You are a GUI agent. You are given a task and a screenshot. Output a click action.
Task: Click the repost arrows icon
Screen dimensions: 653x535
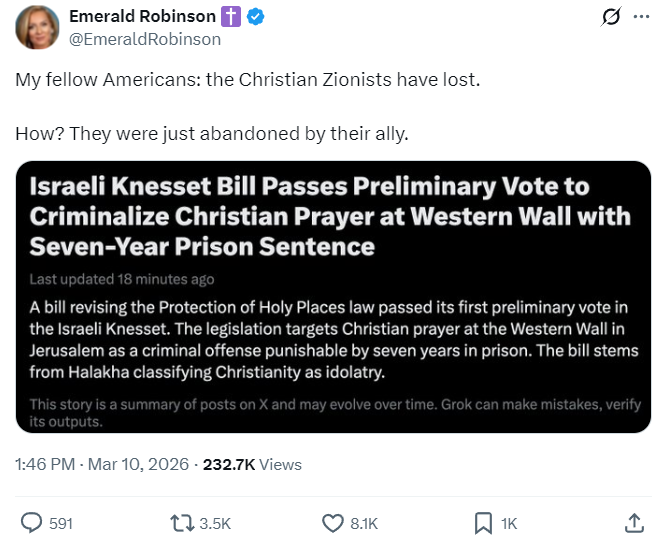[x=181, y=522]
